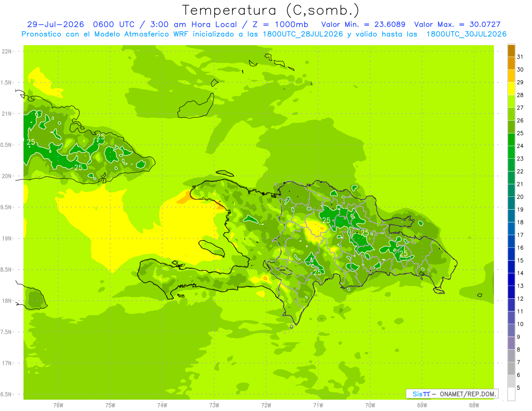The image size is (532, 411).
Task: Click the 31 degree color swatch in legend
Action: click(511, 51)
